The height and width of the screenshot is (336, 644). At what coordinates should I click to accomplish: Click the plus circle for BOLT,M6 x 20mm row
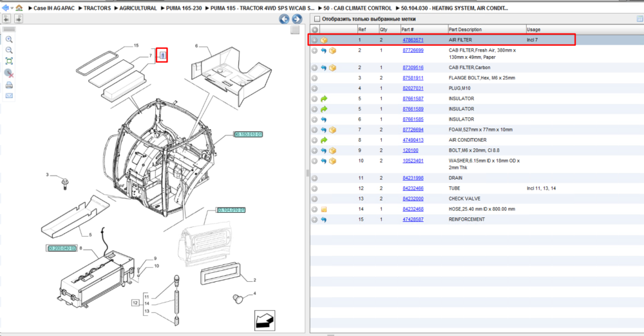tap(314, 150)
